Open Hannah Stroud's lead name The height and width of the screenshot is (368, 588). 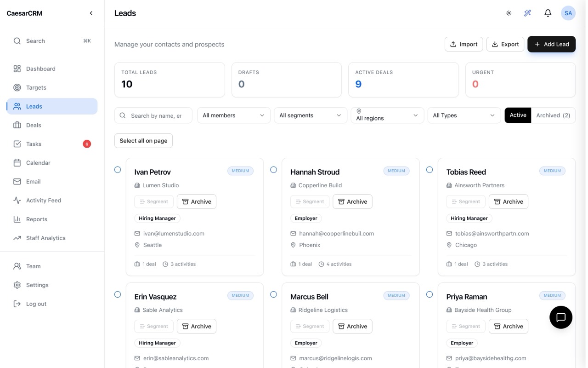(315, 172)
